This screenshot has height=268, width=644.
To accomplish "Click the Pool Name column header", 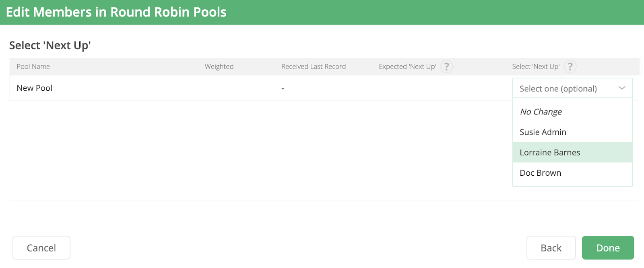I will click(x=33, y=66).
